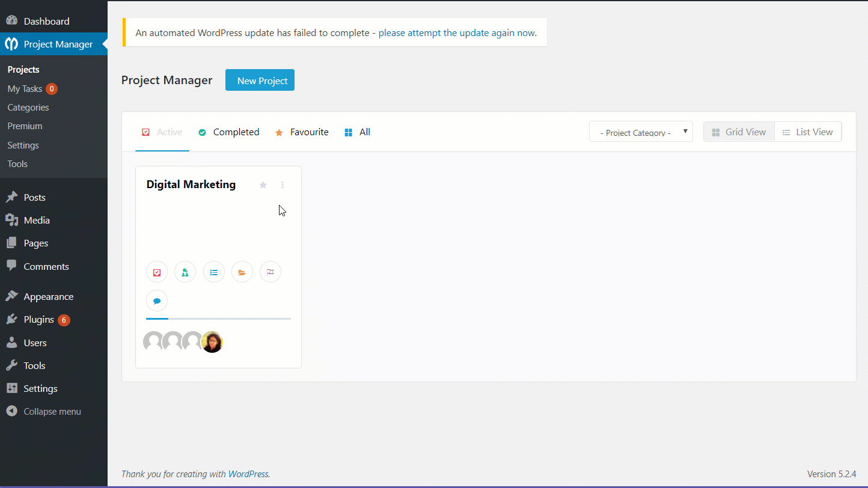Viewport: 868px width, 488px height.
Task: Open the blue discussion bubble icon on project card
Action: tap(157, 301)
